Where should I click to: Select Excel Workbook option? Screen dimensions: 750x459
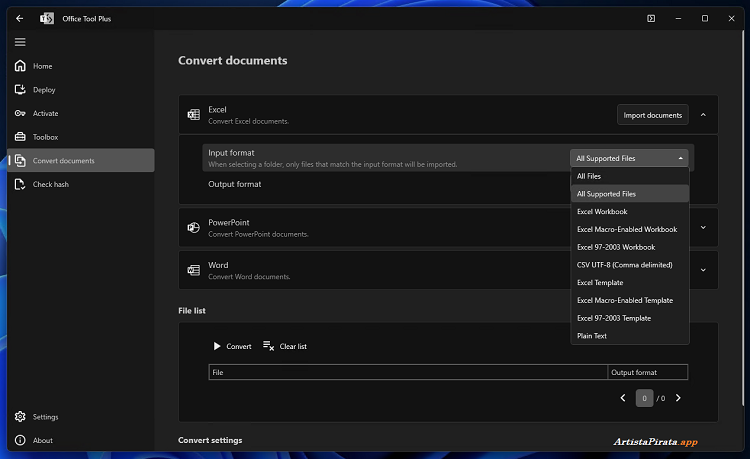(x=630, y=211)
